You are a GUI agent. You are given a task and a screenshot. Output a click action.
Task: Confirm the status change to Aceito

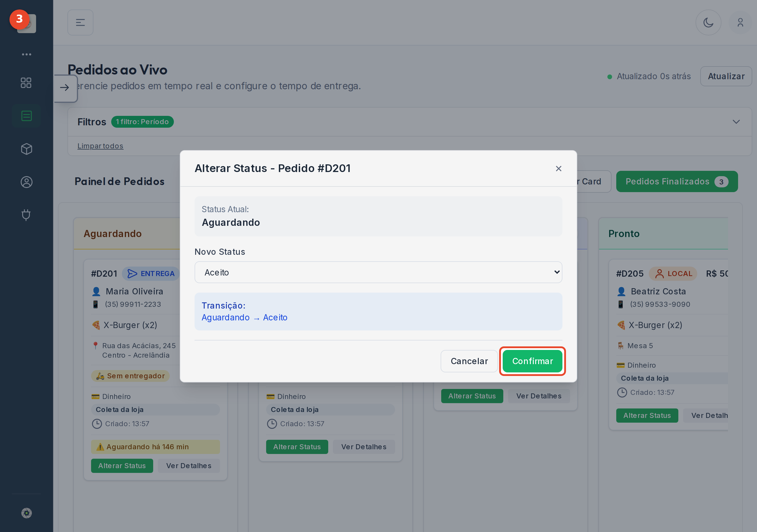coord(532,361)
